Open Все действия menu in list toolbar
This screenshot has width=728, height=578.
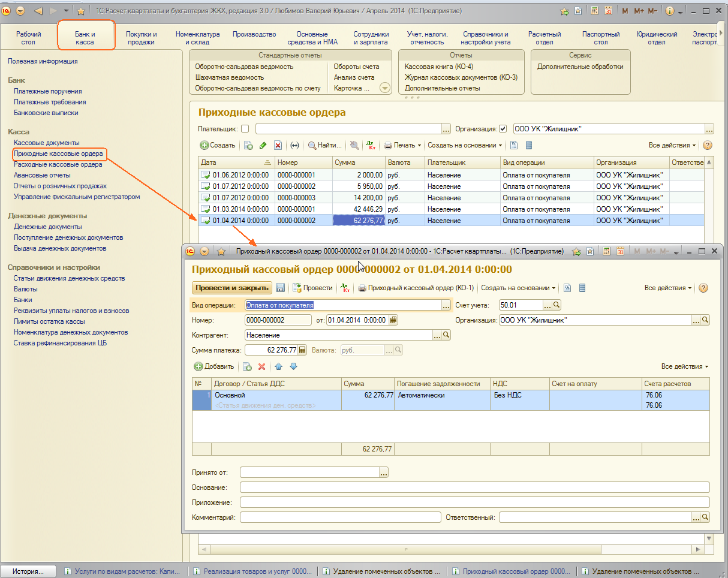pyautogui.click(x=672, y=145)
